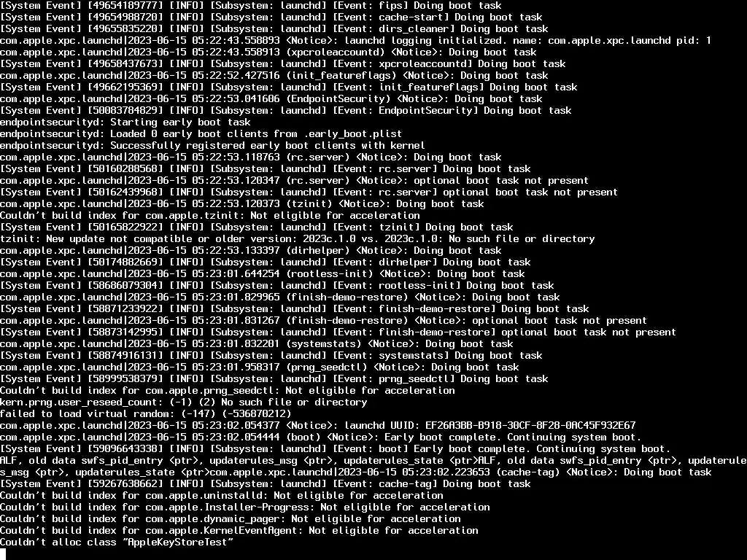Click the blinking cursor block at bottom
Screen dimensions: 747x560
point(3,554)
